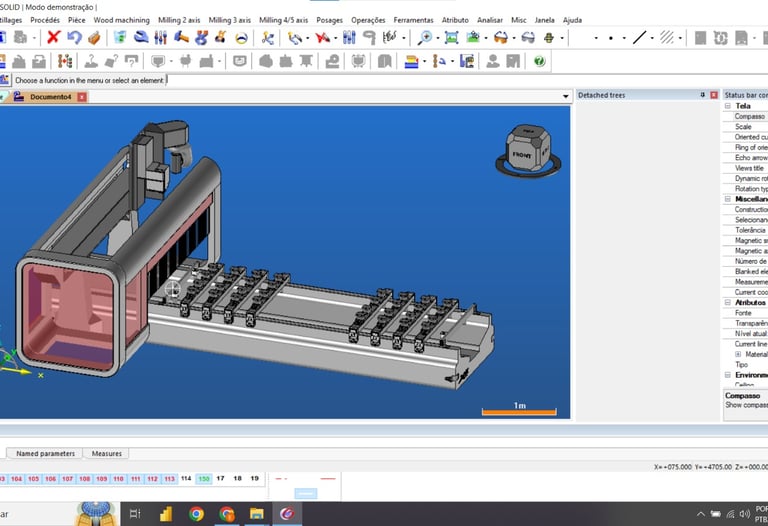Select the Named parameters tab

45,453
